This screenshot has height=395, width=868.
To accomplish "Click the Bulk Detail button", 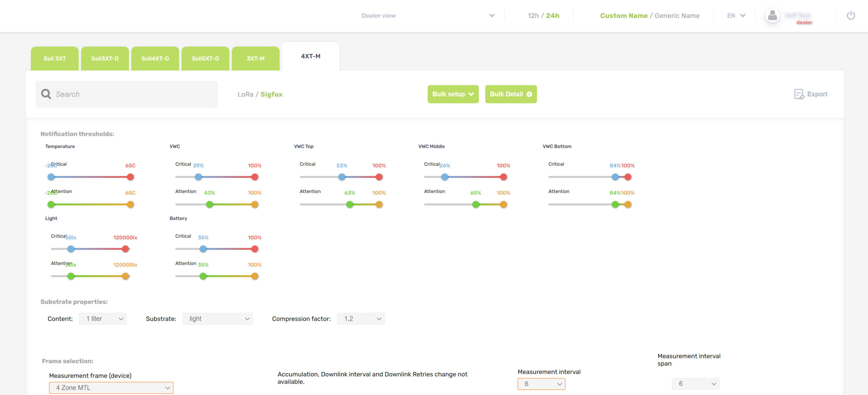I will tap(511, 94).
